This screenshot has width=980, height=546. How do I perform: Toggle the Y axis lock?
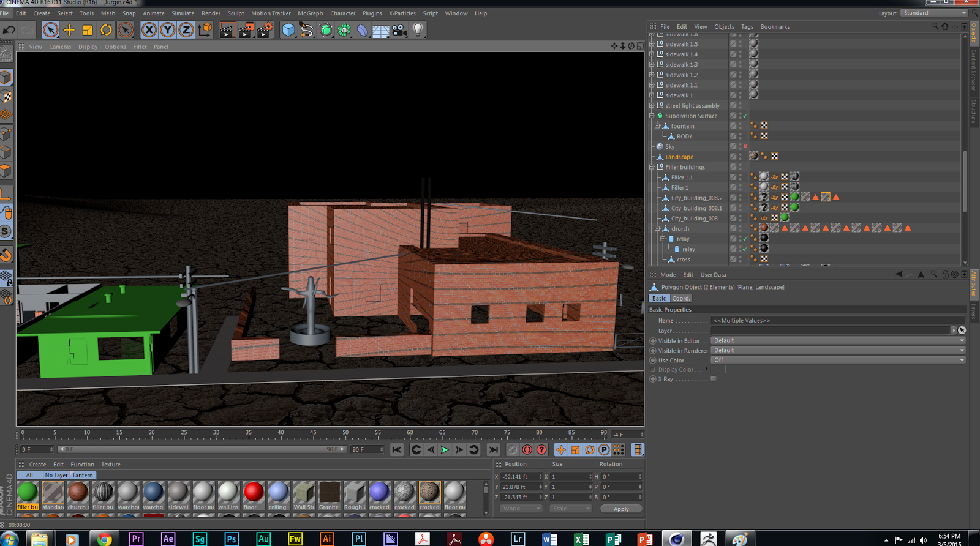click(167, 29)
